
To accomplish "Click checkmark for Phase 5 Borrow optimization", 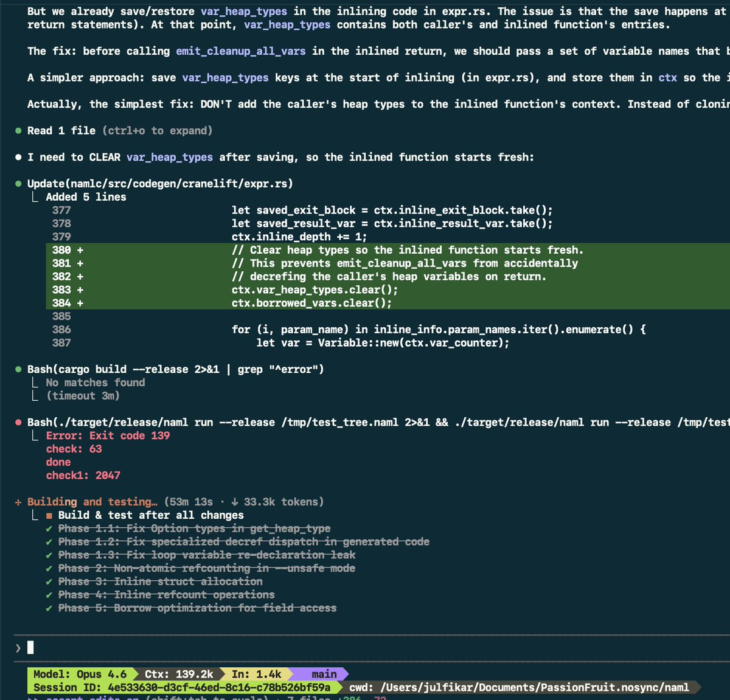I will click(49, 608).
